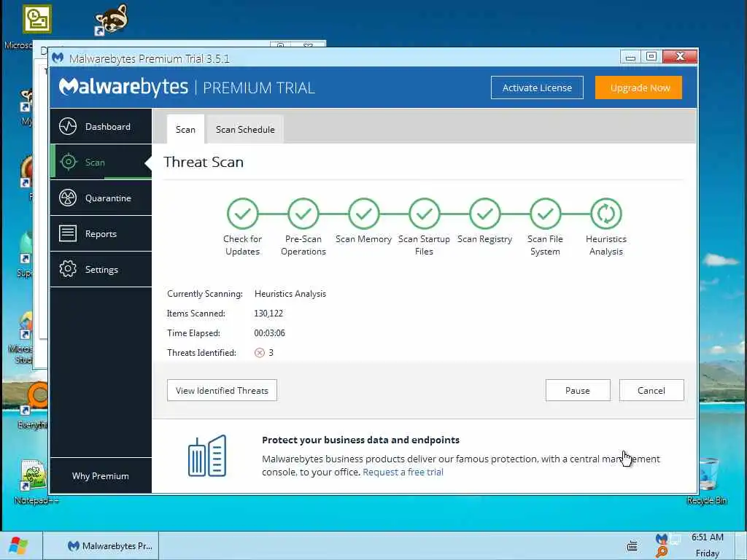The image size is (747, 560).
Task: Click the orange Upgrade Now button
Action: pyautogui.click(x=638, y=87)
